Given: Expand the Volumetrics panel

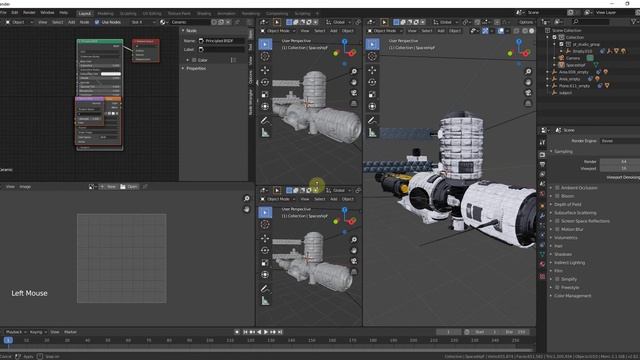Looking at the screenshot, I should click(566, 238).
